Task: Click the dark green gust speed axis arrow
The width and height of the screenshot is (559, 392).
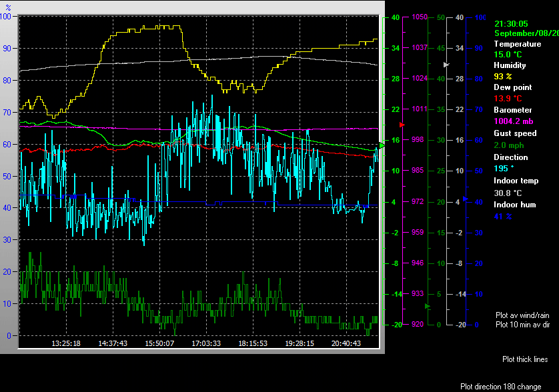Action: click(x=428, y=307)
